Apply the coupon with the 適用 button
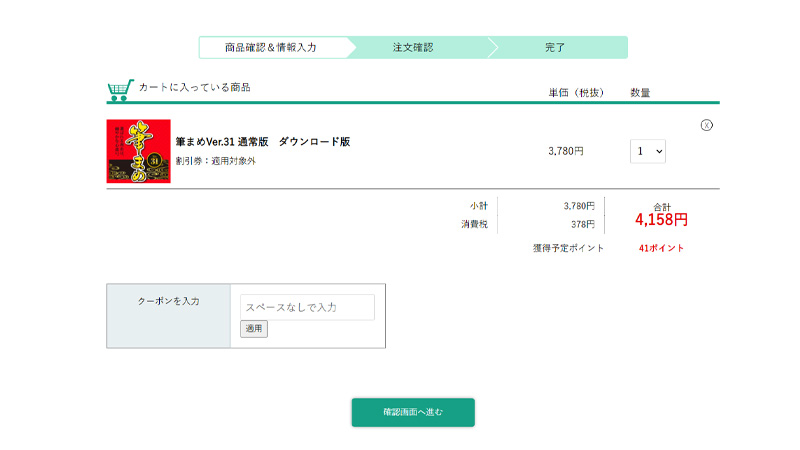Image resolution: width=800 pixels, height=450 pixels. coord(254,329)
